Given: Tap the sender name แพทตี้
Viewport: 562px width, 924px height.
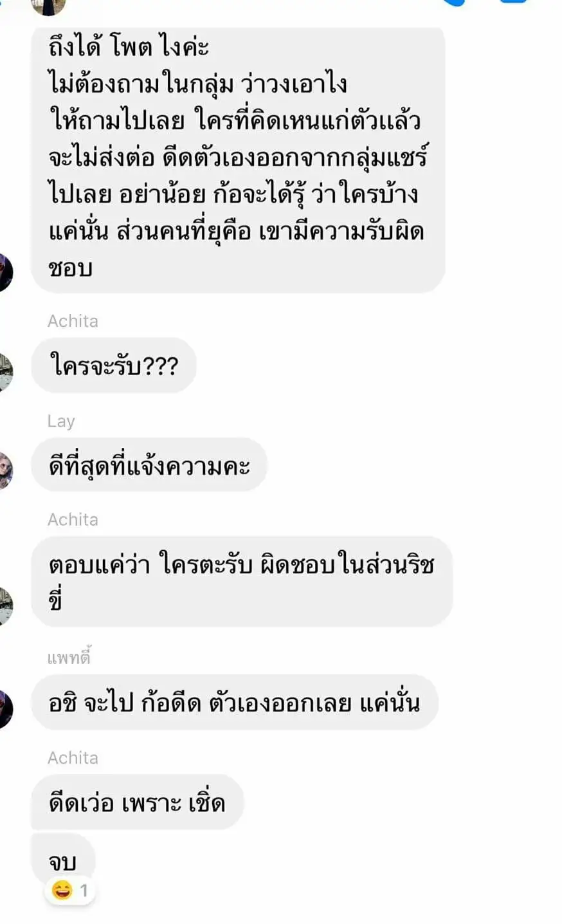Looking at the screenshot, I should tap(69, 657).
